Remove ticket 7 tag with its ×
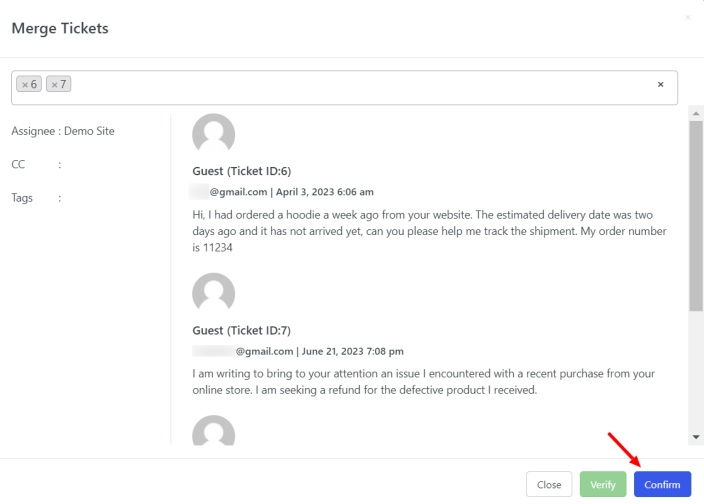Image resolution: width=704 pixels, height=504 pixels. tap(54, 85)
